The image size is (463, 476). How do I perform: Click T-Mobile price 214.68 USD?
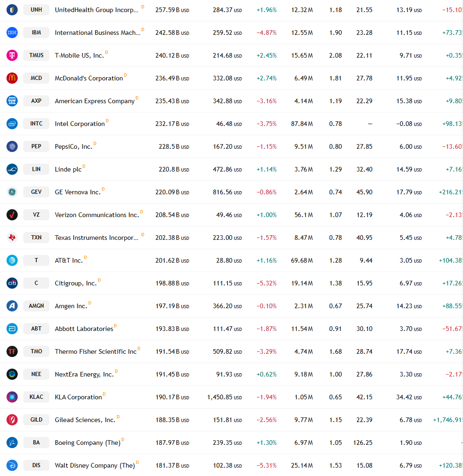pos(227,56)
